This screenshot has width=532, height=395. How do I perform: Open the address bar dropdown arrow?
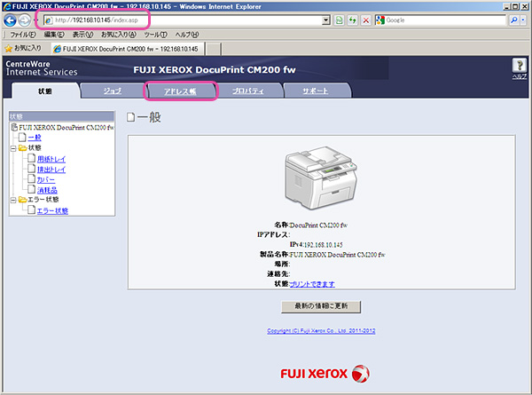(x=326, y=20)
